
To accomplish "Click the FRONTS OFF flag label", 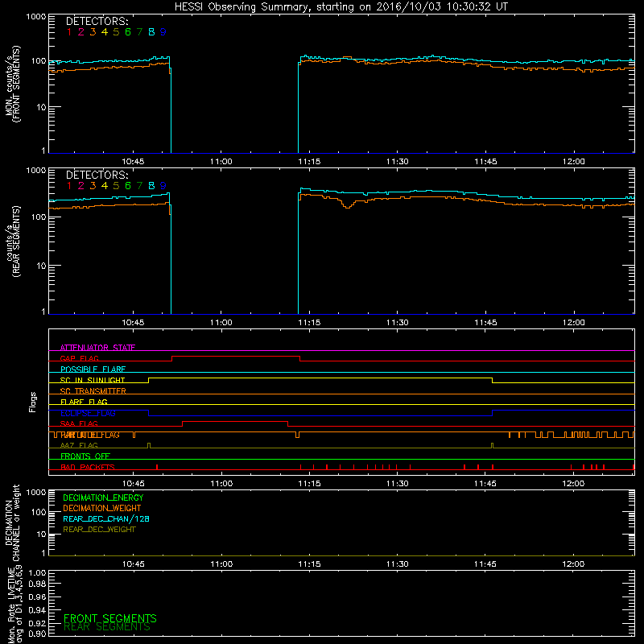I will pyautogui.click(x=85, y=456).
